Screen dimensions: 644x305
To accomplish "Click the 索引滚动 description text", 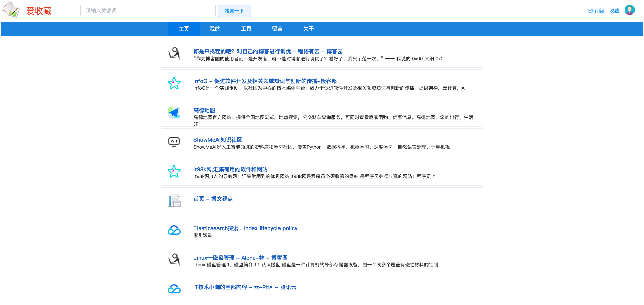I will [x=203, y=235].
